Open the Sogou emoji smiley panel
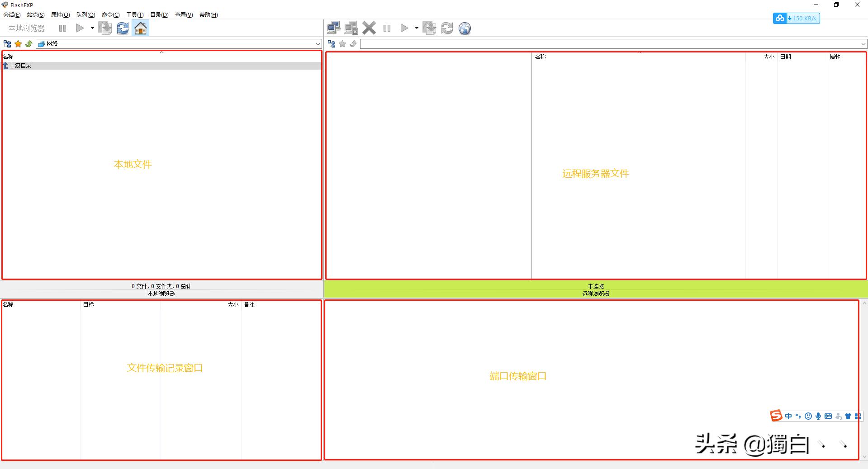Image resolution: width=868 pixels, height=469 pixels. pos(808,416)
